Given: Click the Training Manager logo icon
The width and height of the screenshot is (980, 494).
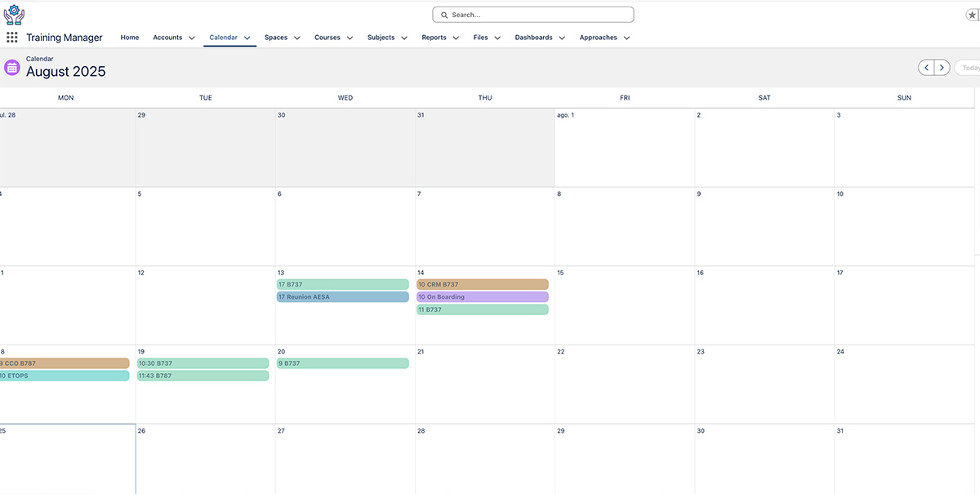Looking at the screenshot, I should [x=14, y=14].
